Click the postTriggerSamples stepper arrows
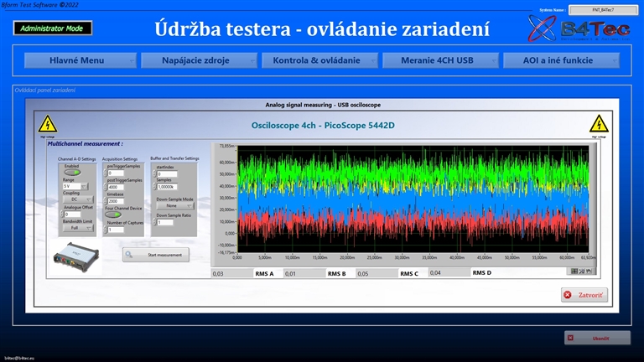This screenshot has height=362, width=644. click(105, 187)
